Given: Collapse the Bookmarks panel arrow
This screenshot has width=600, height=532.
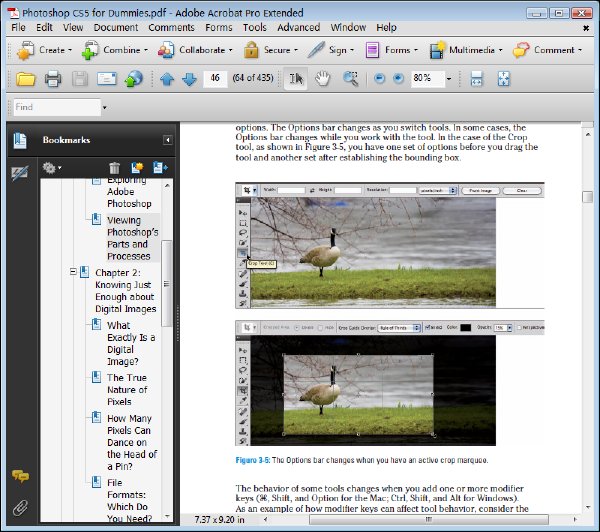Looking at the screenshot, I should tap(168, 140).
